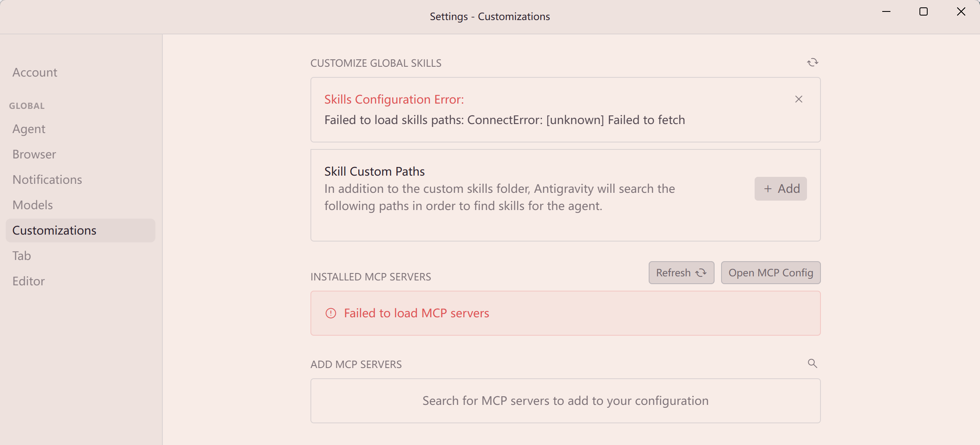Select the Models section in sidebar

[x=32, y=205]
